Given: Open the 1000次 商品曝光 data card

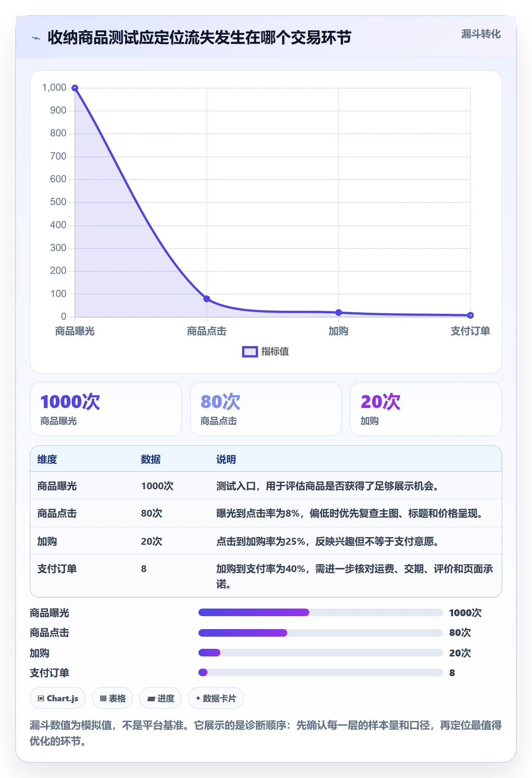Looking at the screenshot, I should 106,409.
